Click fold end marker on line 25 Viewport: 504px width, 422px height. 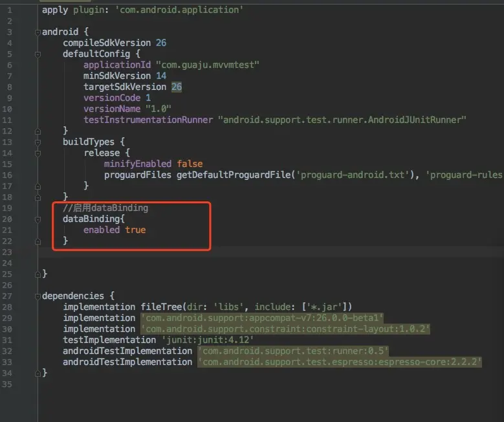pyautogui.click(x=38, y=274)
